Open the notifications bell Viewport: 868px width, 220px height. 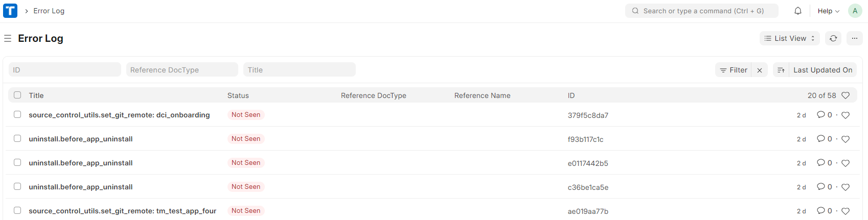[x=797, y=11]
